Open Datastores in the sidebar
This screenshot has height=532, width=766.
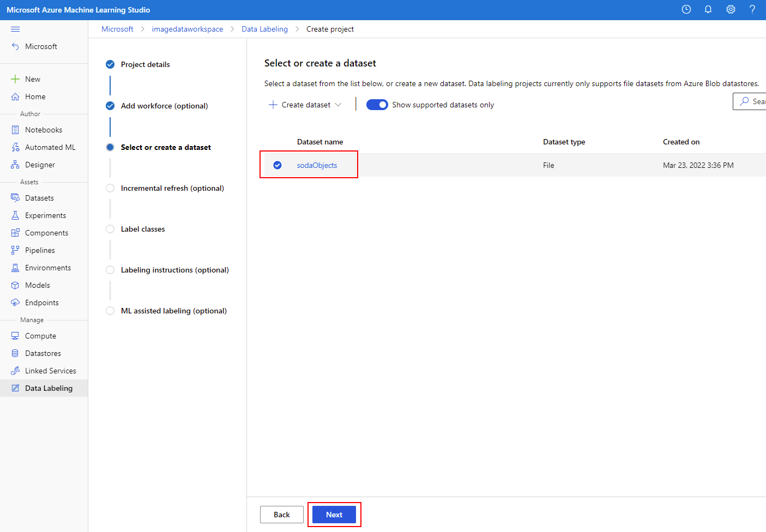click(x=44, y=353)
